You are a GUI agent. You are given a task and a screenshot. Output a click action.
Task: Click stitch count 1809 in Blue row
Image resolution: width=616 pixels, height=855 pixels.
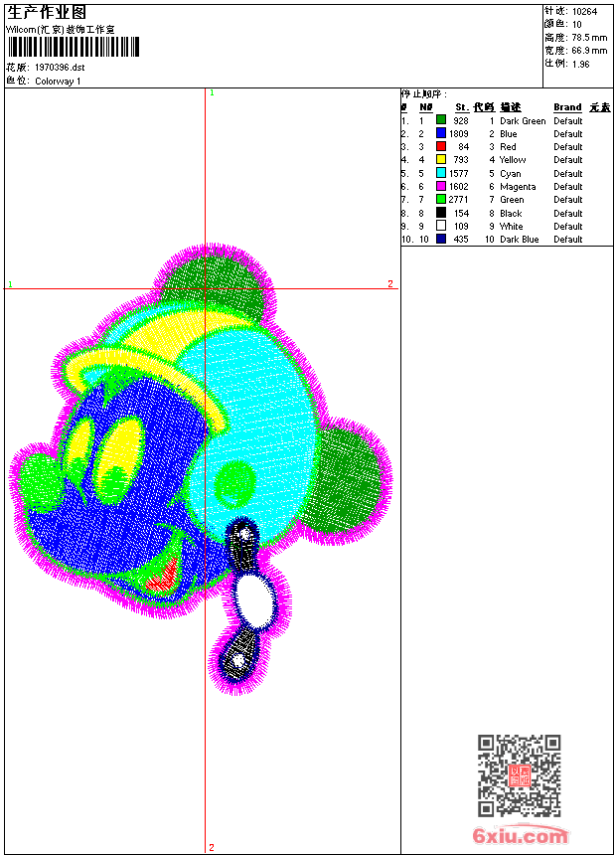point(458,133)
